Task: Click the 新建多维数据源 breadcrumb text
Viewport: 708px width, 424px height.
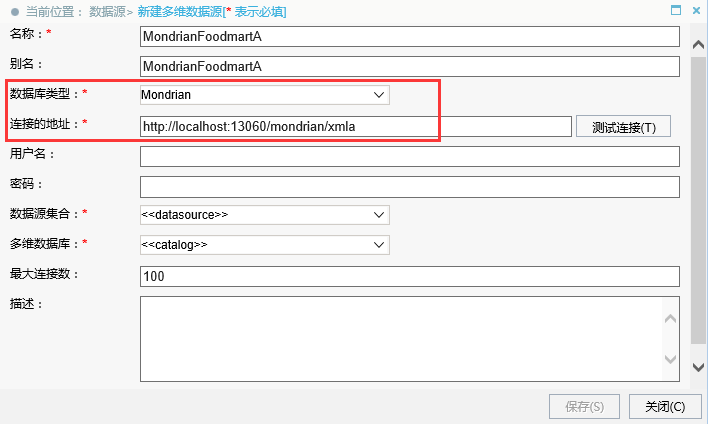Action: (x=180, y=12)
